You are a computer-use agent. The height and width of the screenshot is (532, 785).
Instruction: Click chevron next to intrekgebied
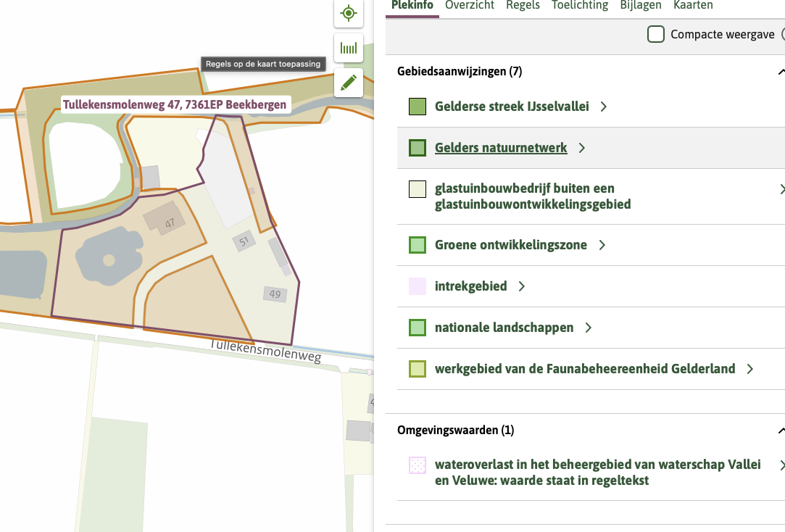pos(522,286)
